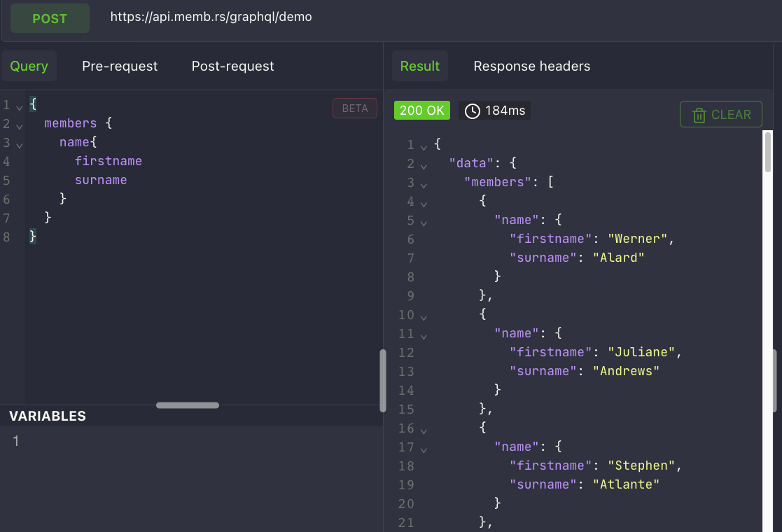Collapse "members" array on result line 3
The height and width of the screenshot is (532, 782).
tap(423, 185)
